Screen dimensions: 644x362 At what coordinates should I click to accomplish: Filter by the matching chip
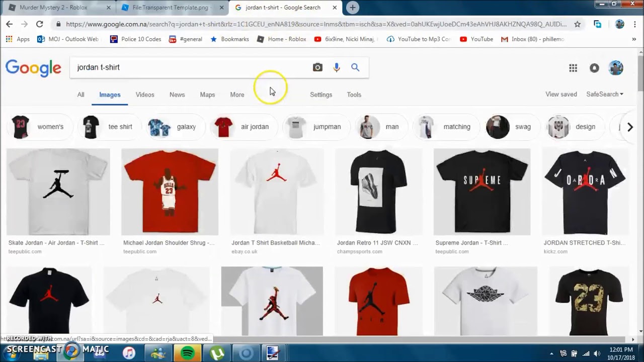pyautogui.click(x=445, y=127)
